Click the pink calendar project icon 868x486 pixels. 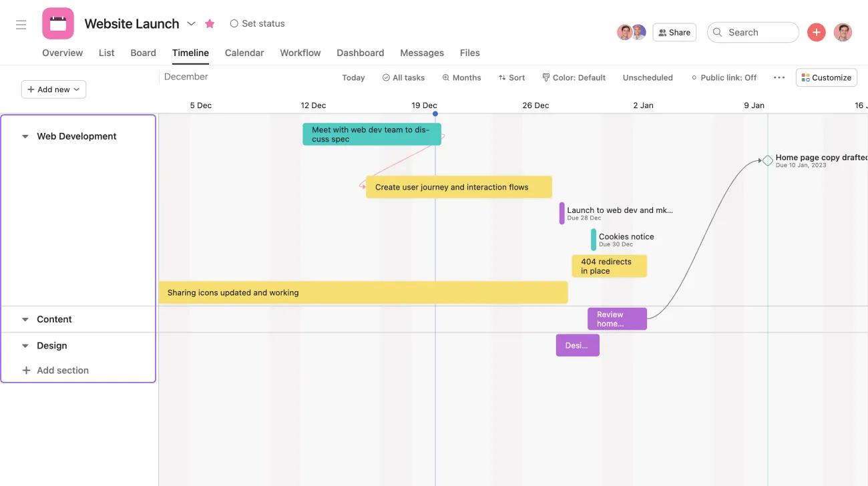58,24
